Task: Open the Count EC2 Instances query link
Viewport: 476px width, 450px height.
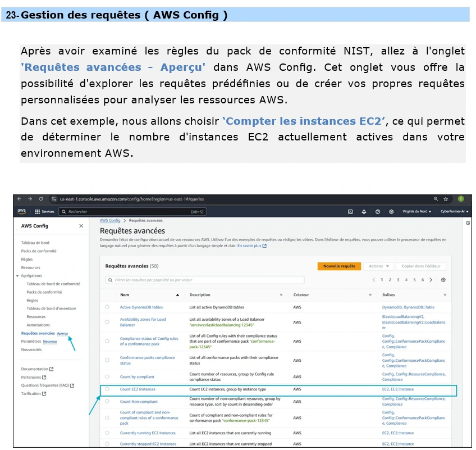Action: tap(138, 389)
